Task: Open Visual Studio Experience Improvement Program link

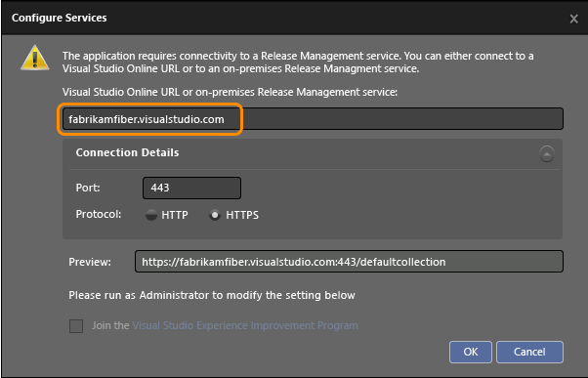Action: click(x=245, y=325)
